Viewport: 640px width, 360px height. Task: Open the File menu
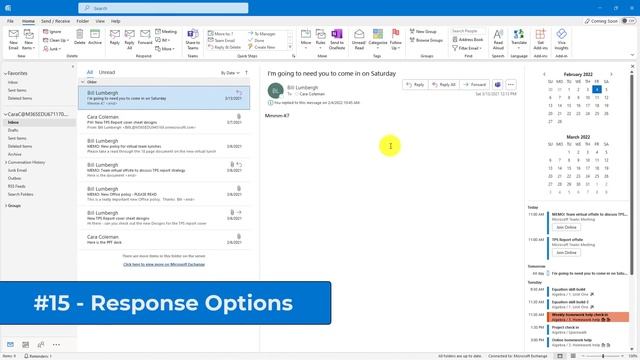(x=10, y=21)
